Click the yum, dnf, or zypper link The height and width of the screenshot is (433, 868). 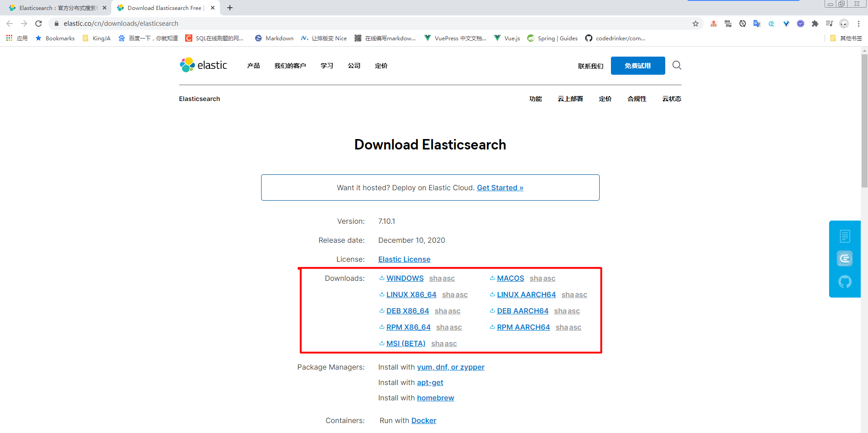click(x=451, y=367)
